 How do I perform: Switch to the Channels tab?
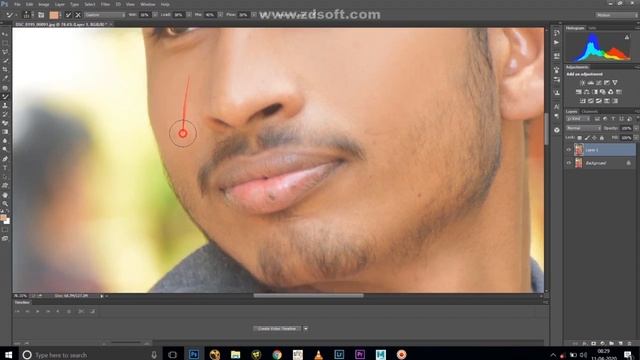tap(590, 111)
